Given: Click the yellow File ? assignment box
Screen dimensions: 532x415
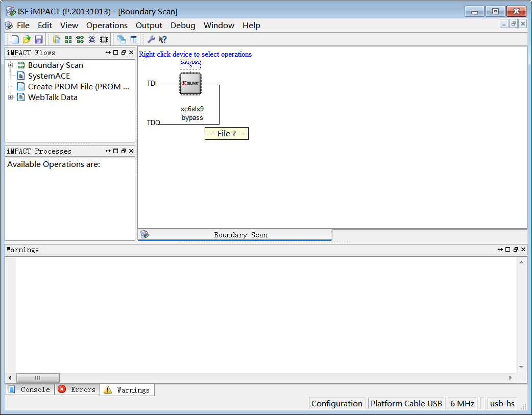Looking at the screenshot, I should click(226, 133).
